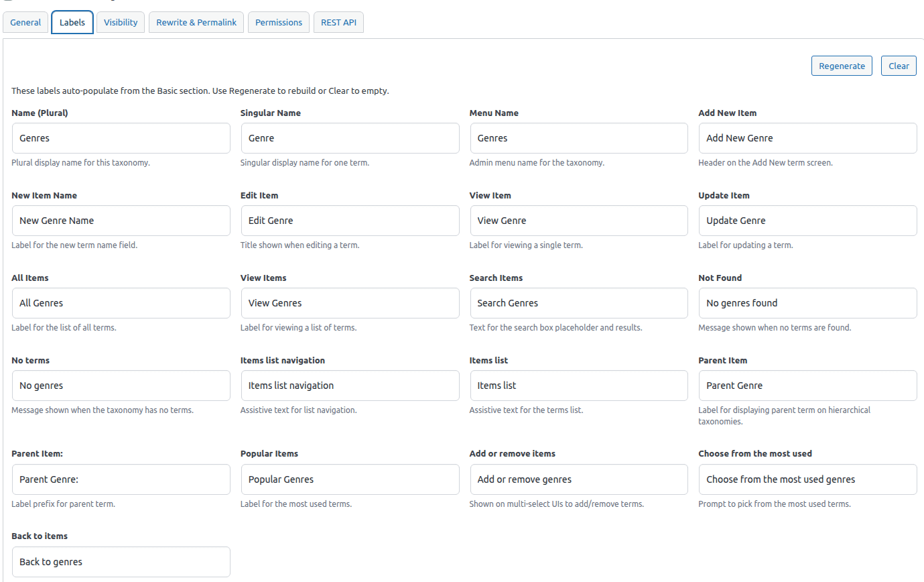The image size is (924, 582).
Task: Click 'Assistive text for list navigation.' text
Action: pyautogui.click(x=299, y=410)
